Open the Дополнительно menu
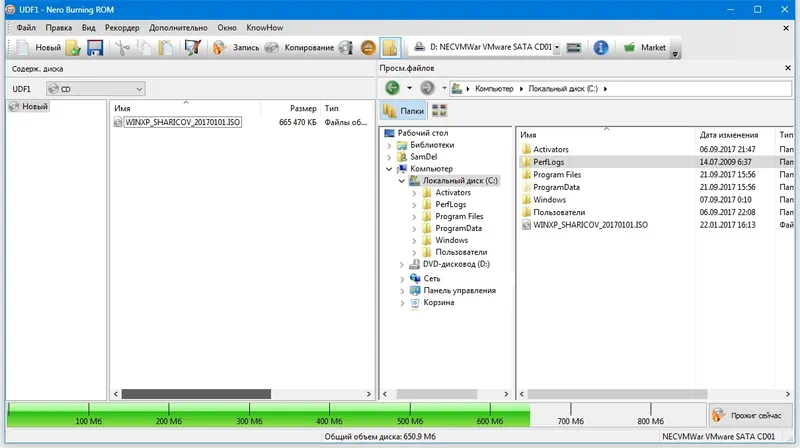The image size is (800, 448). click(178, 27)
